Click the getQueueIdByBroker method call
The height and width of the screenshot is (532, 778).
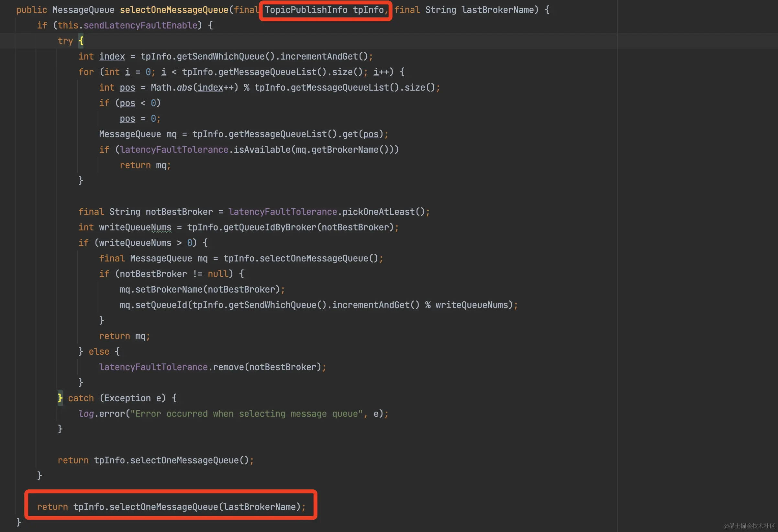tap(270, 227)
